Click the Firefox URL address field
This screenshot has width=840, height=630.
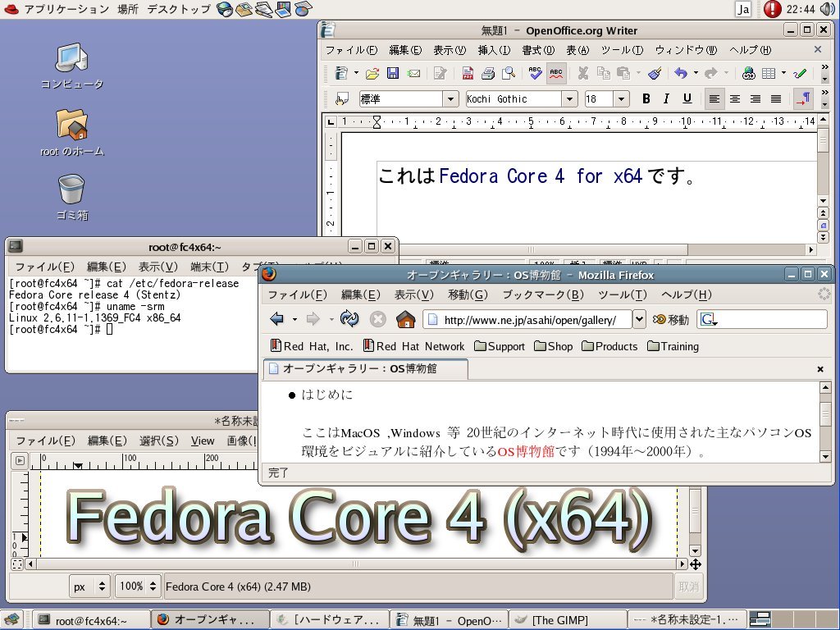(527, 320)
